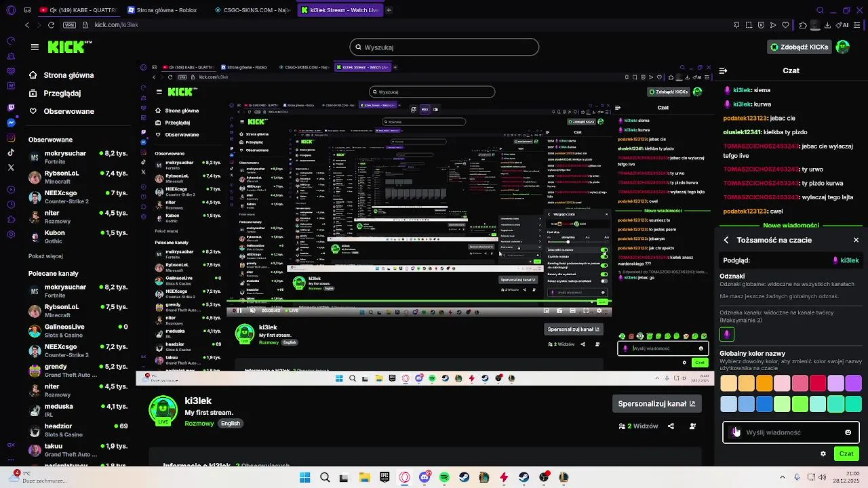Open search tabs magnifier in title bar
Screen dimensions: 868x488
(820, 10)
